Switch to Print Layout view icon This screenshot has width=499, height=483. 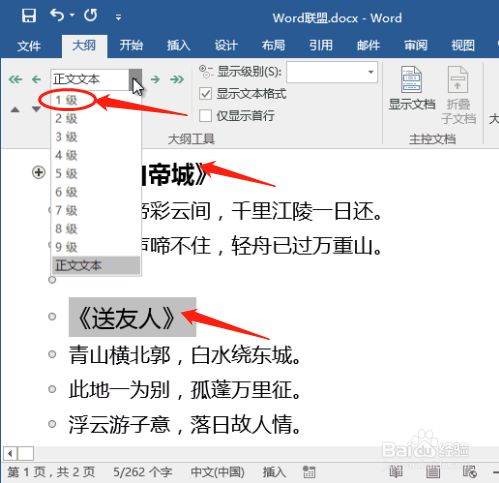click(x=433, y=472)
